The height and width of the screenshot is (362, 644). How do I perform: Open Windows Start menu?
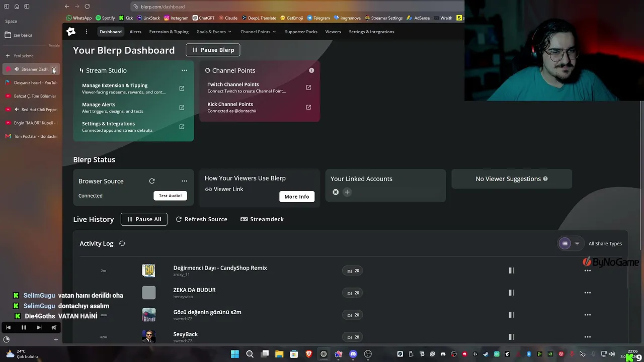tap(235, 354)
